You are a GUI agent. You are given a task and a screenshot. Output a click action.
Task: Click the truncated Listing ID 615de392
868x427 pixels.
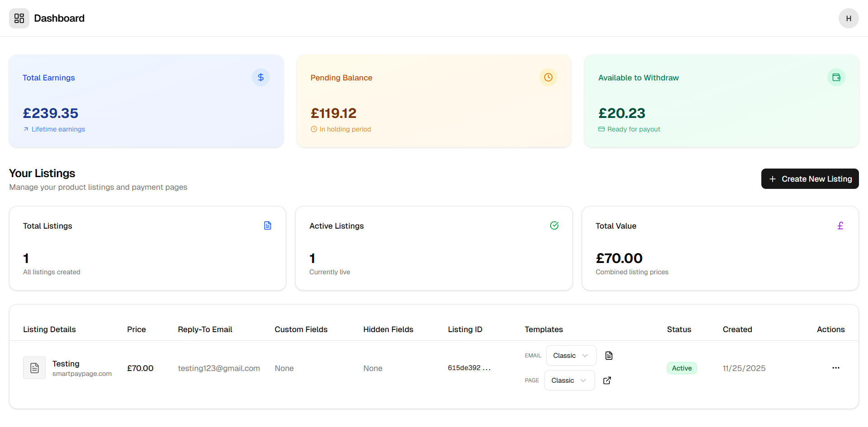click(x=469, y=367)
